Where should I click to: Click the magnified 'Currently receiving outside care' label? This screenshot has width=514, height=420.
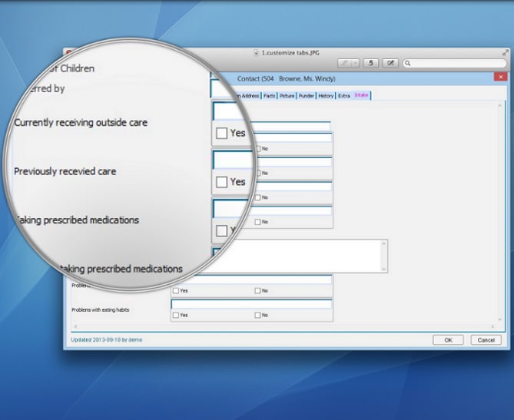click(81, 123)
